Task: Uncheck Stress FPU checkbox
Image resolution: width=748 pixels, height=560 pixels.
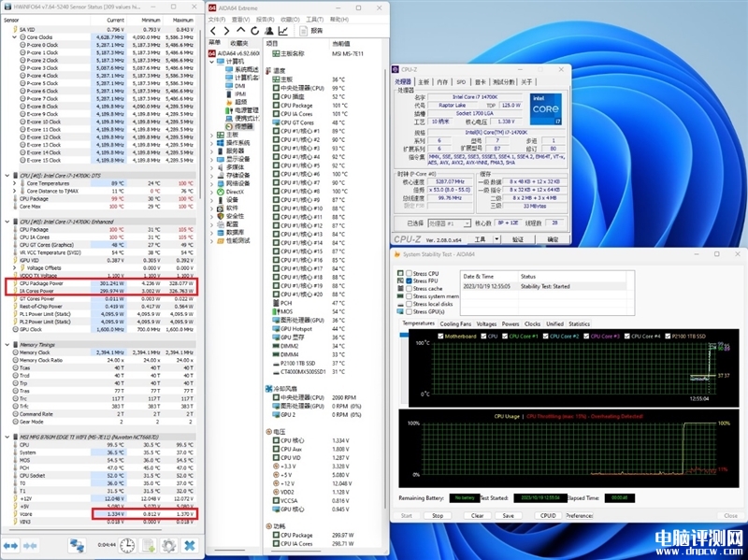Action: (409, 281)
